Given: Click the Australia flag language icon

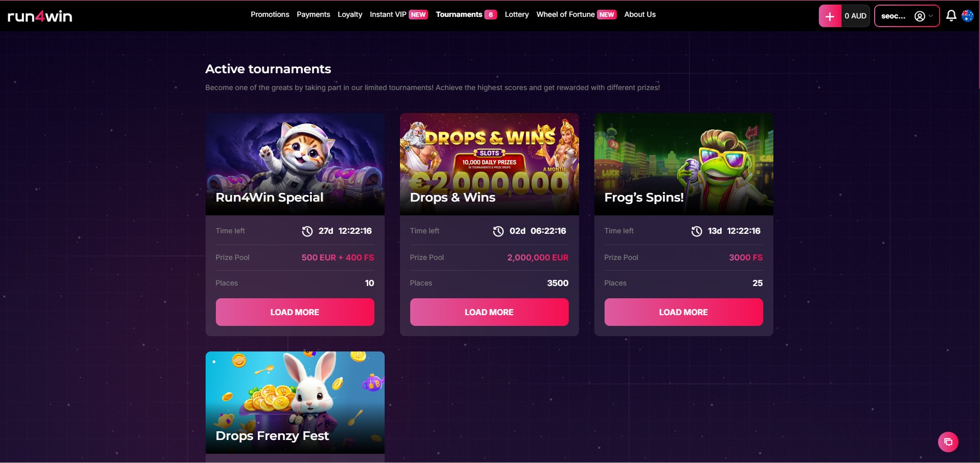Looking at the screenshot, I should (967, 16).
